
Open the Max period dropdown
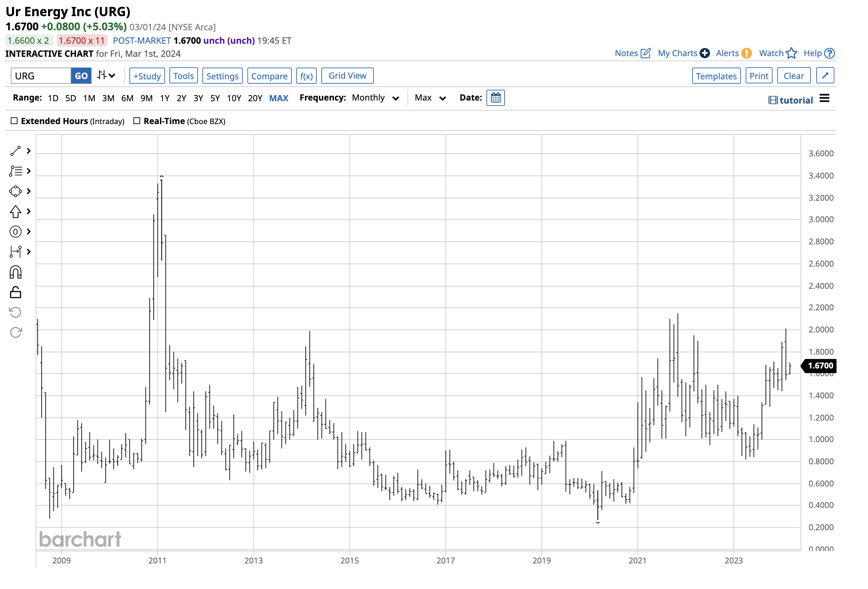[430, 98]
